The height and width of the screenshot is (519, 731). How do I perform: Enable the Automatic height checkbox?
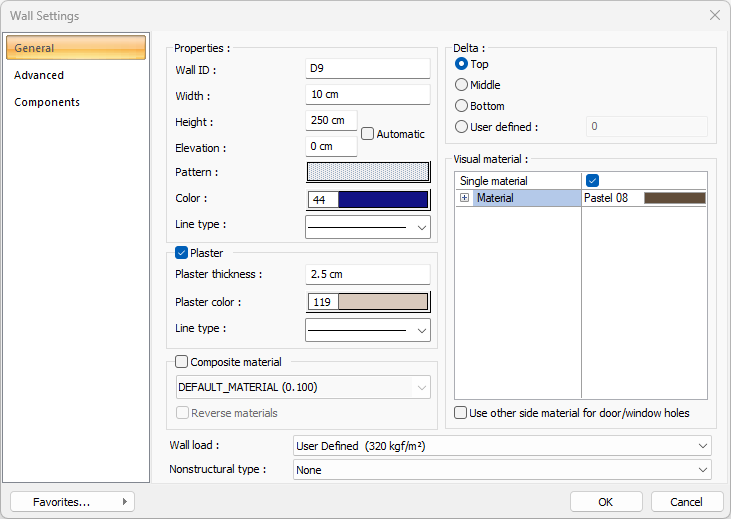click(x=368, y=134)
